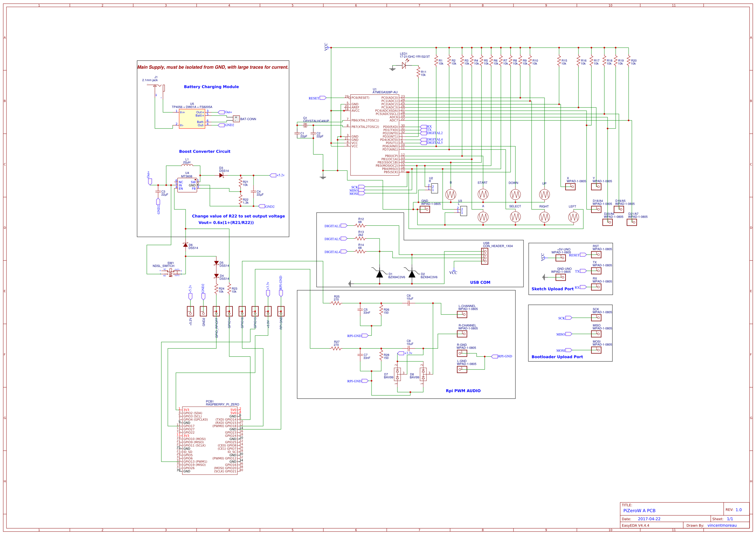
Task: Select the SELECT button symbol
Action: pos(515,217)
